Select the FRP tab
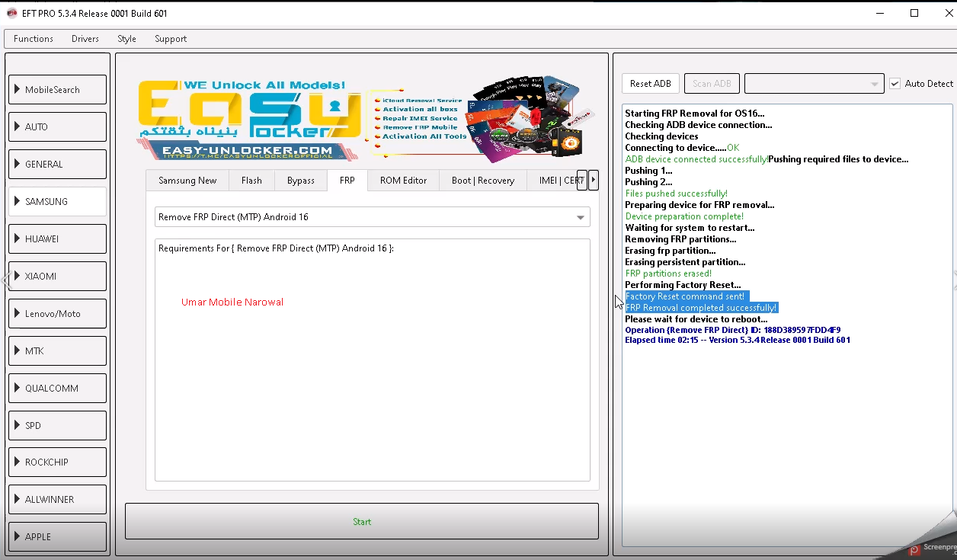The height and width of the screenshot is (560, 957). point(347,181)
